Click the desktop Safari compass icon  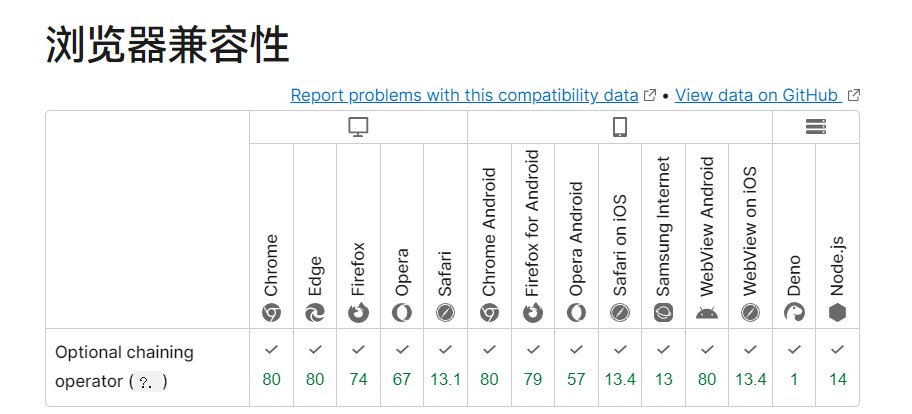(445, 313)
